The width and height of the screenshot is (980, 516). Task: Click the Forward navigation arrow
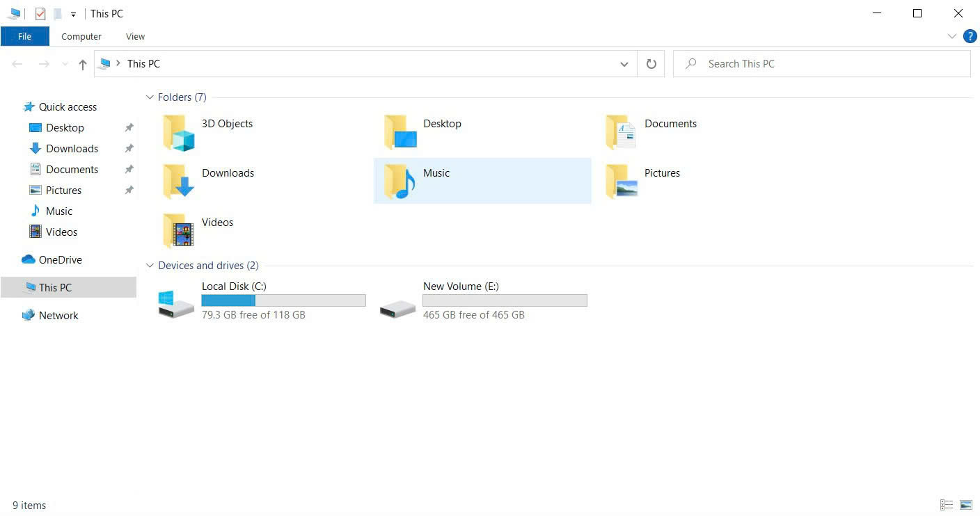coord(44,64)
